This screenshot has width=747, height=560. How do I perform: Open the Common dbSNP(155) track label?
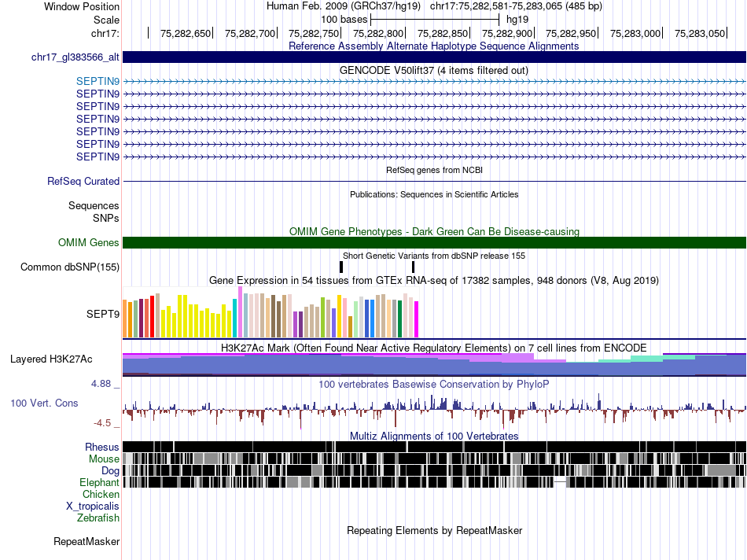69,267
